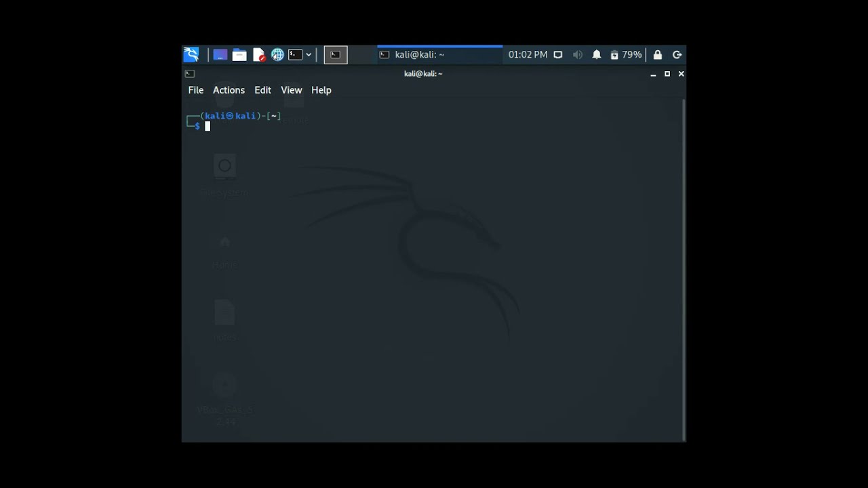
Task: Click the show desktop panel icon
Action: coord(220,55)
